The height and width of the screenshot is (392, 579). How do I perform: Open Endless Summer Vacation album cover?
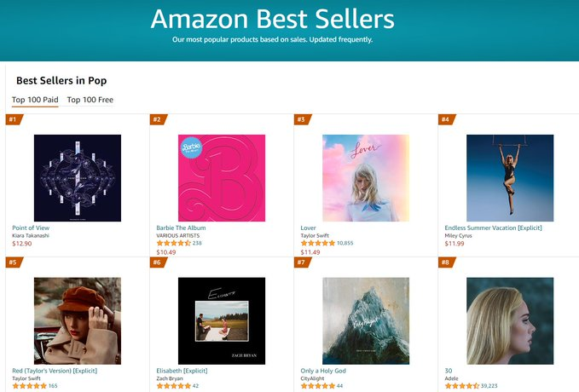coord(510,178)
